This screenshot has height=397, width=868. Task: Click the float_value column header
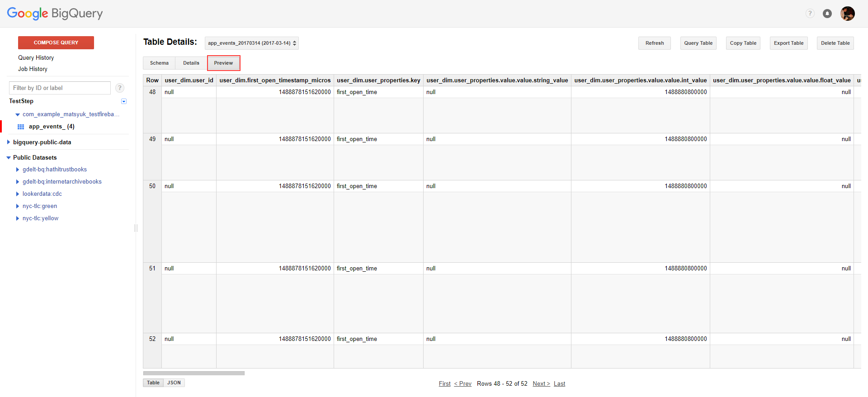coord(782,80)
